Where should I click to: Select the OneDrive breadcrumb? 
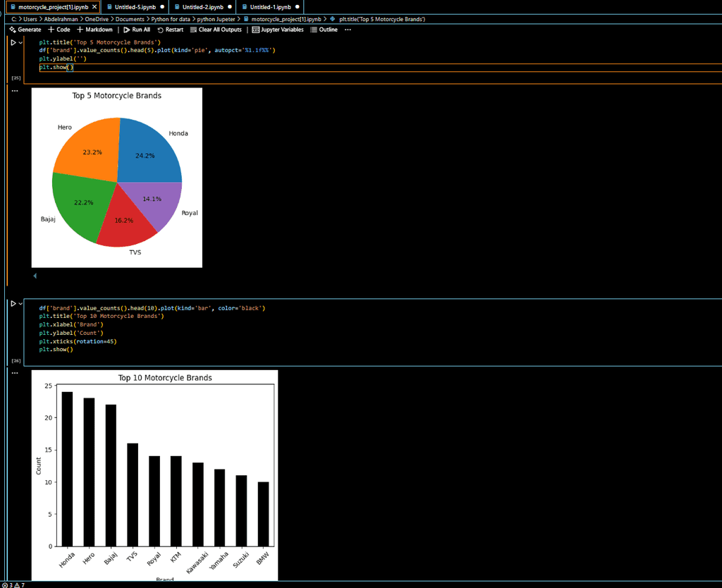[x=97, y=19]
